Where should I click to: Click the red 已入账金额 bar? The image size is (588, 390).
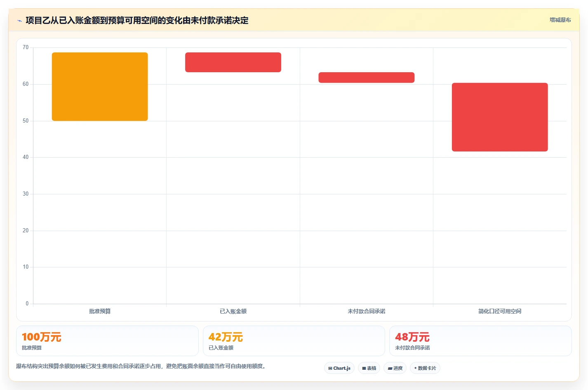click(x=233, y=62)
